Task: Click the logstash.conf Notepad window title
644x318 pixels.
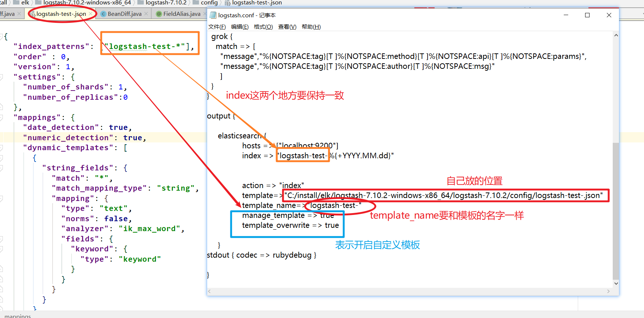Action: (x=247, y=15)
